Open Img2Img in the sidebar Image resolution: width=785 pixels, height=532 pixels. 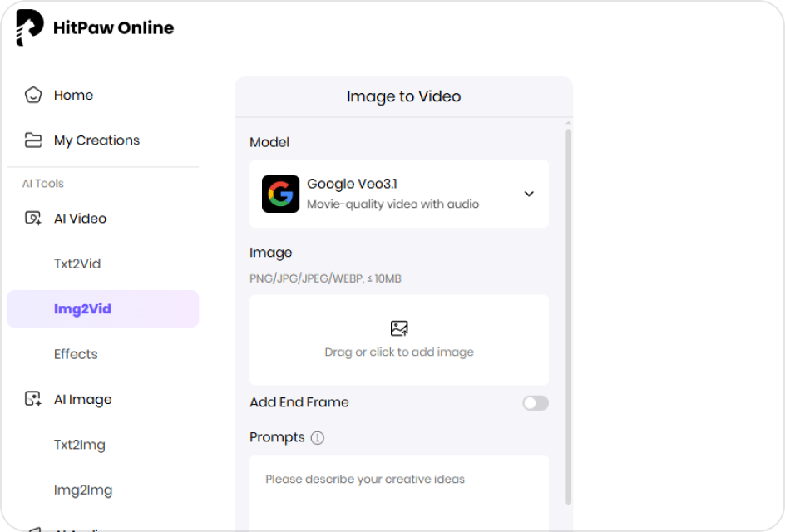click(x=83, y=490)
